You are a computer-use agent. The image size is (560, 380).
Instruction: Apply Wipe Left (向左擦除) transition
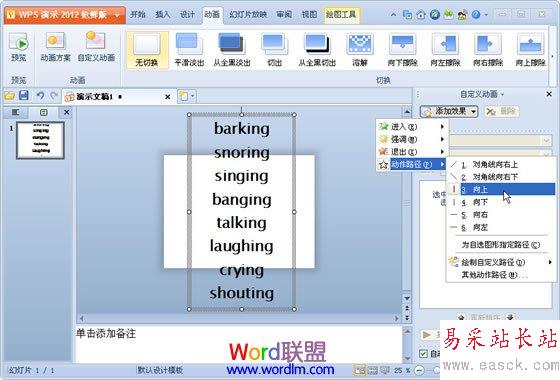[445, 50]
